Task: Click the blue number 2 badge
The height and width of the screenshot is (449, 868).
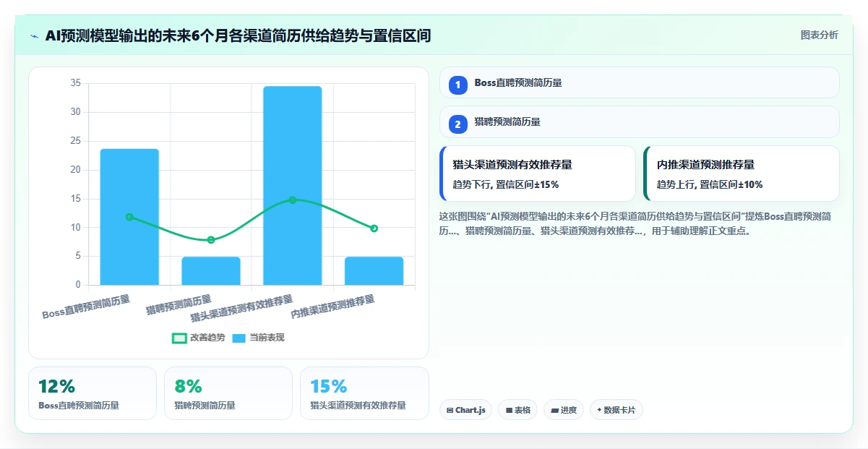Action: 457,124
